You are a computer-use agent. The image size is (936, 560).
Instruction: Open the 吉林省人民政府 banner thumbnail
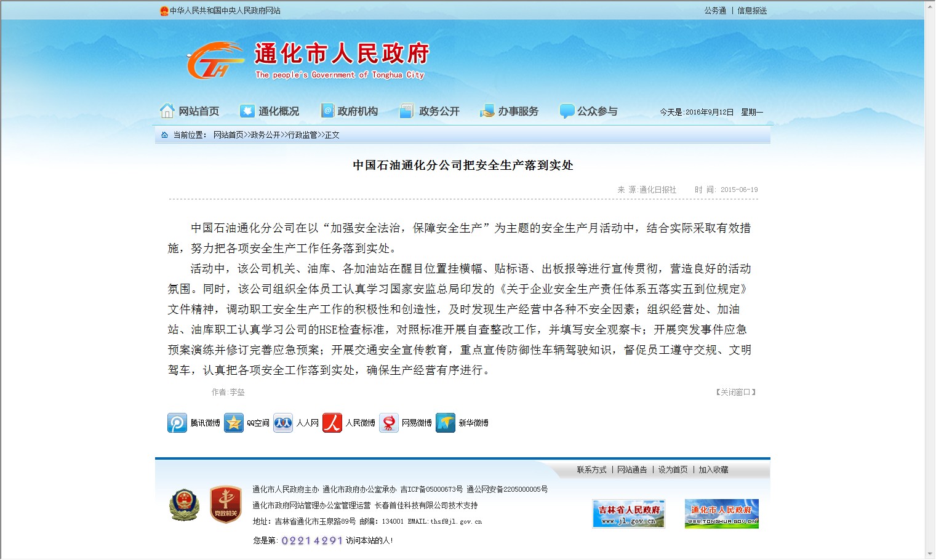coord(628,514)
